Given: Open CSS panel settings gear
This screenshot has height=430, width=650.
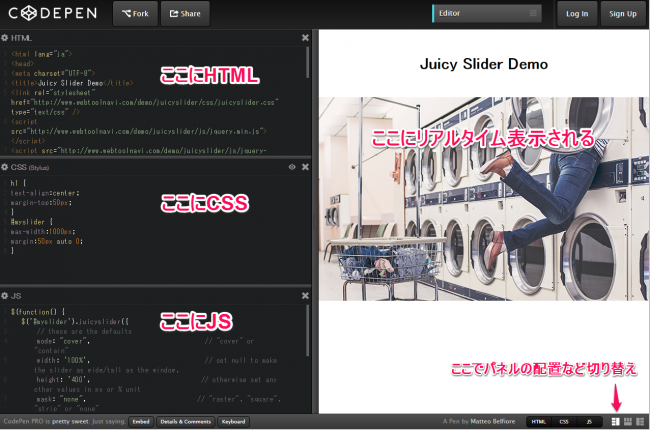Looking at the screenshot, I should pyautogui.click(x=5, y=167).
